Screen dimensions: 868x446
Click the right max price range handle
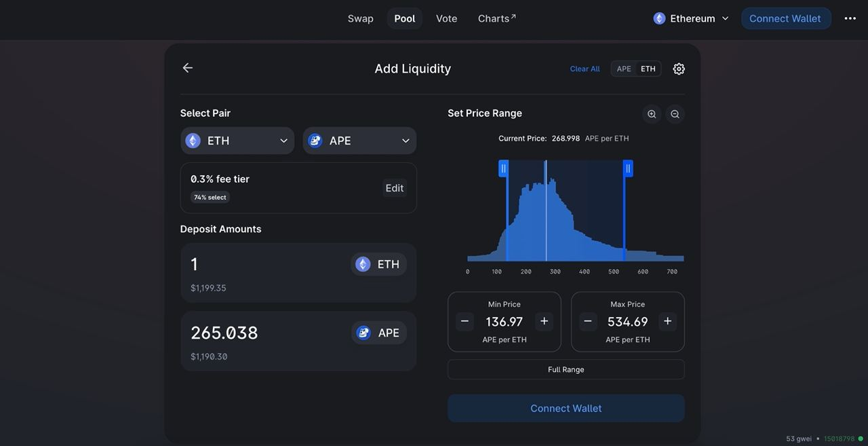628,168
